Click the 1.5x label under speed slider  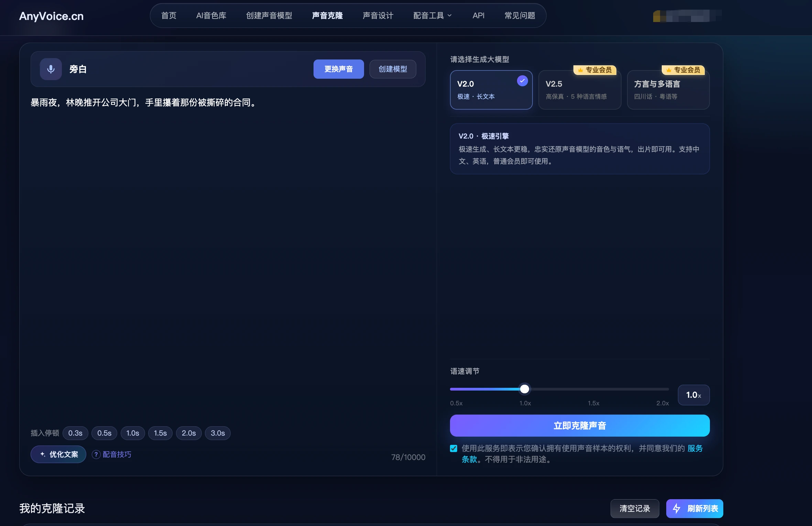point(593,403)
